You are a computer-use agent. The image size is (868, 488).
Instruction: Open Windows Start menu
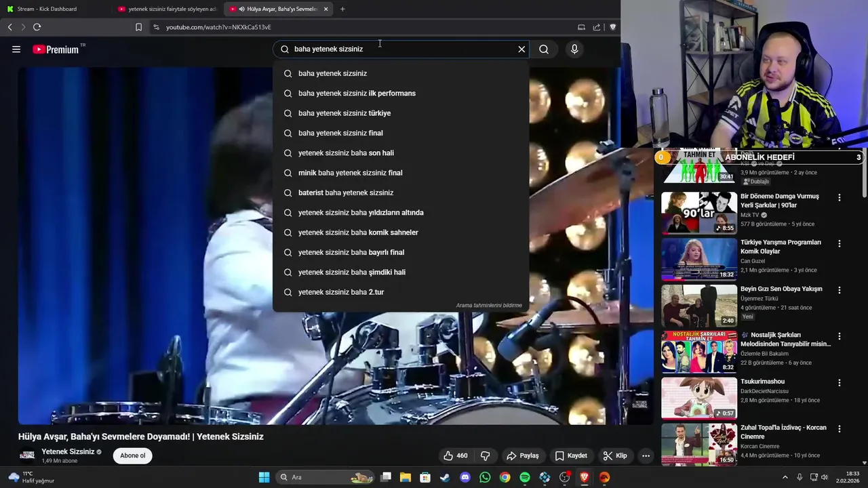click(x=264, y=477)
